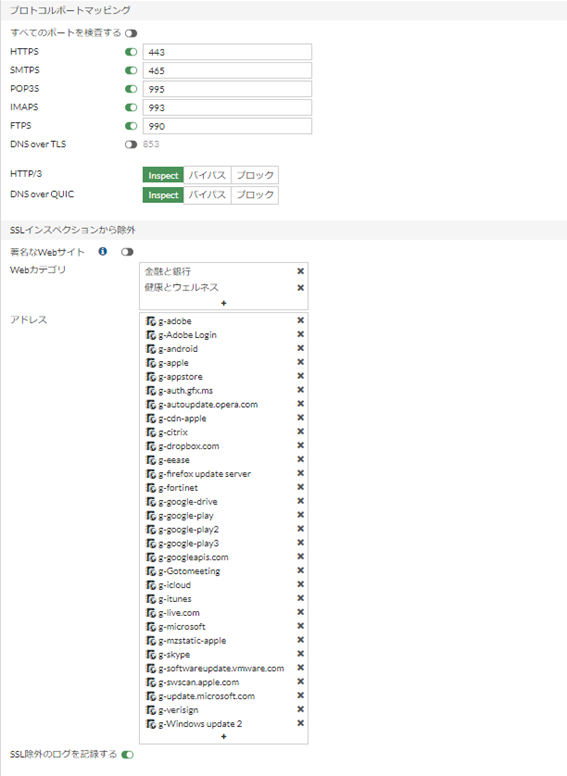
Task: Open the g-google-drive address entry
Action: 188,501
